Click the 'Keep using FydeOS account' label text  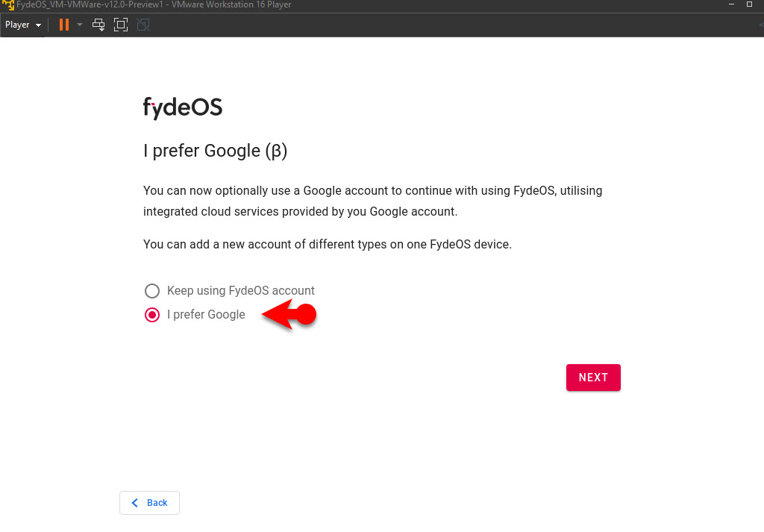pos(241,291)
